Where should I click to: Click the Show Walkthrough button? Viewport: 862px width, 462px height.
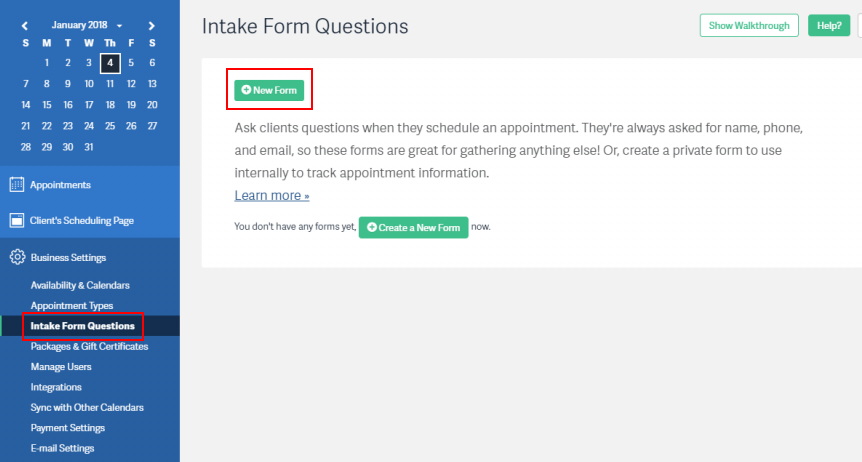click(x=749, y=25)
